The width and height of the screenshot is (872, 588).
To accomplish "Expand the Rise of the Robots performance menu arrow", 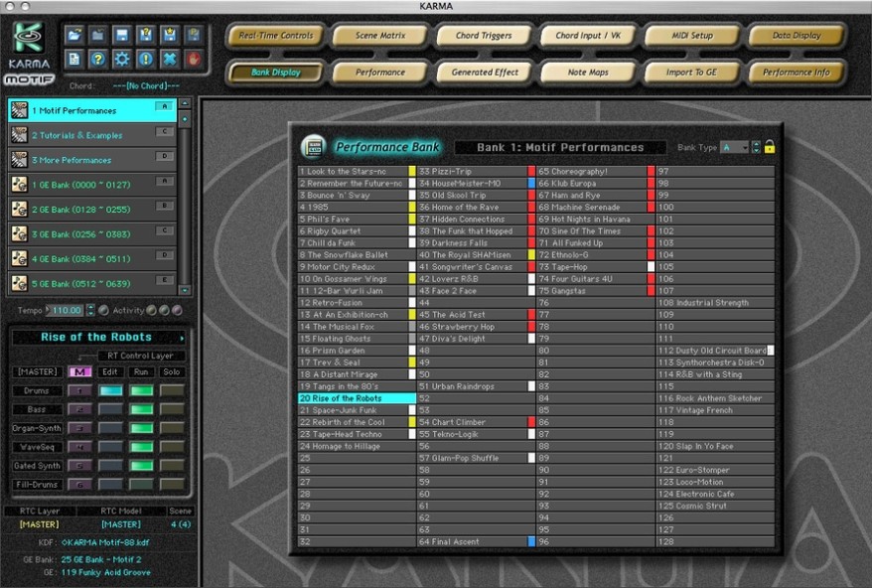I will coord(182,338).
